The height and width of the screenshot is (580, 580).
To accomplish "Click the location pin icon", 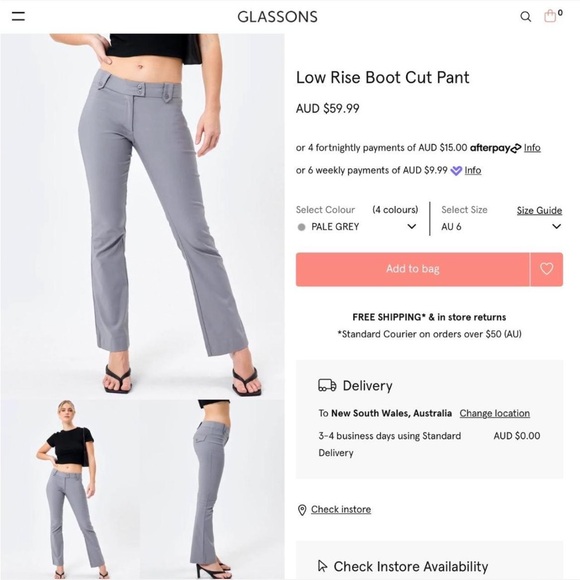I will 302,510.
